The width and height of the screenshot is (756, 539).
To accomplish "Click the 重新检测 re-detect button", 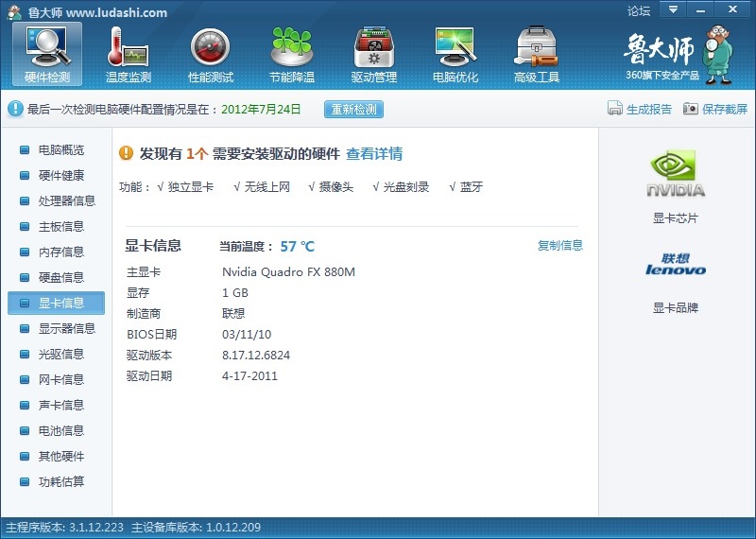I will point(354,109).
